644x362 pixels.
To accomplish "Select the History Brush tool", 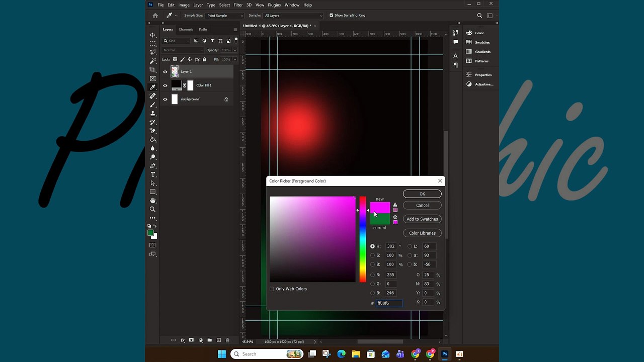I will [x=152, y=122].
